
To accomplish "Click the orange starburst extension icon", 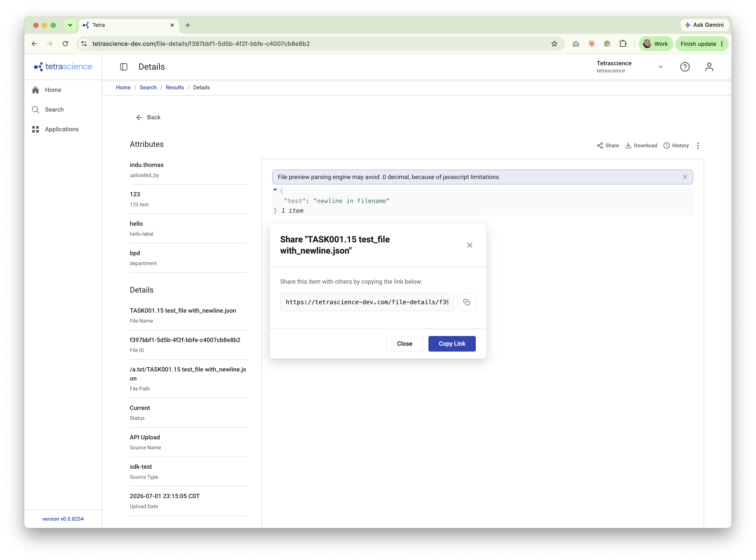I will click(x=591, y=44).
